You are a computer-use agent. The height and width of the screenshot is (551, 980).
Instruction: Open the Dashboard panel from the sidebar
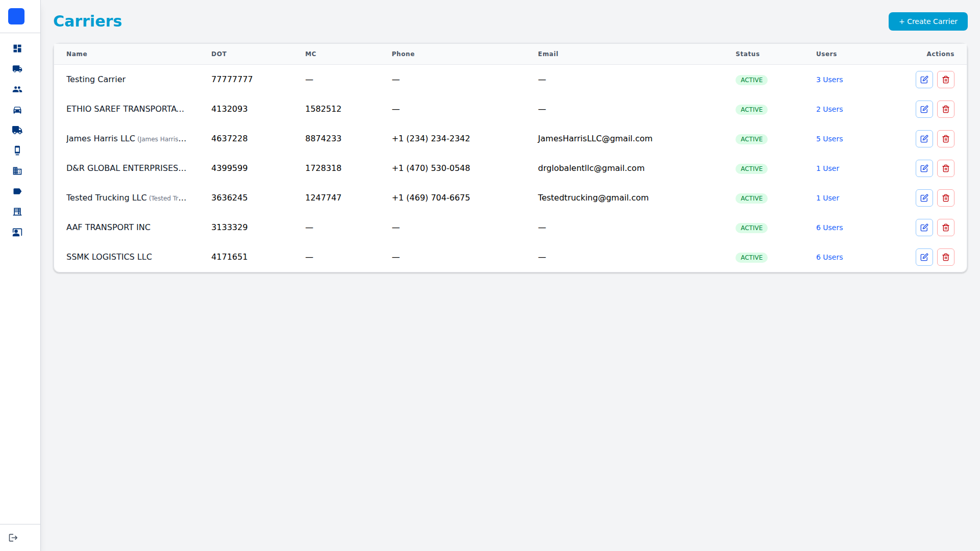(x=17, y=48)
